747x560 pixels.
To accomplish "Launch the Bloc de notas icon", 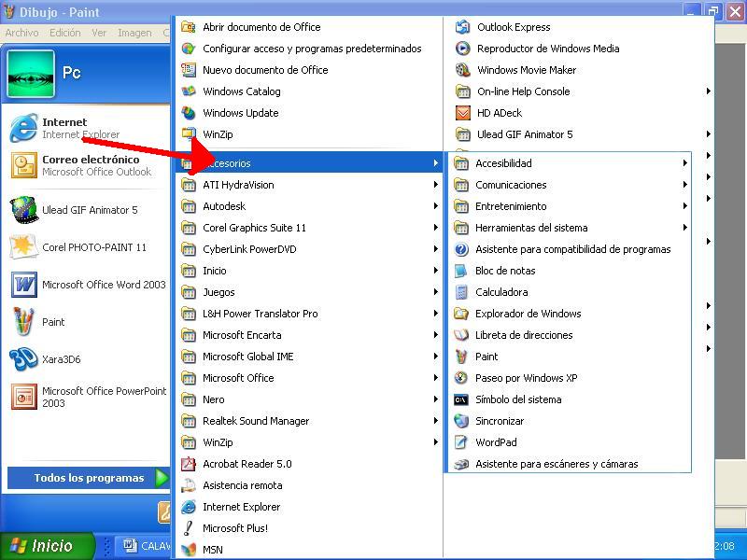I will click(x=461, y=271).
